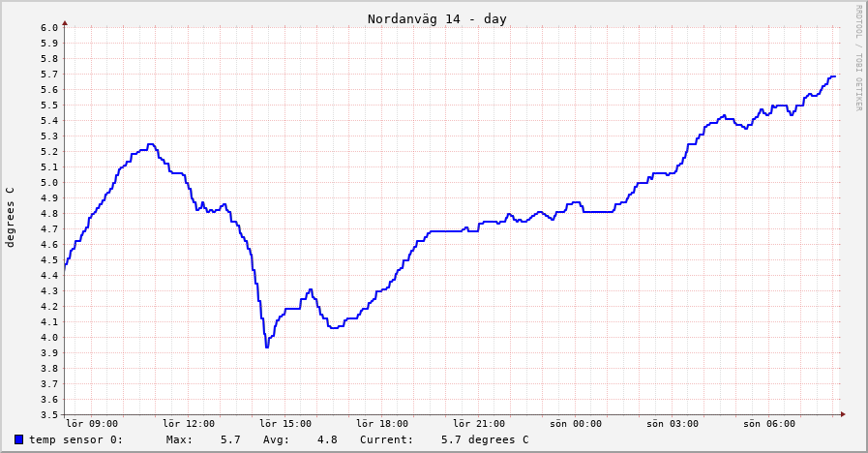Click the 6.0 y-axis tick label
Image resolution: width=868 pixels, height=453 pixels.
click(49, 27)
